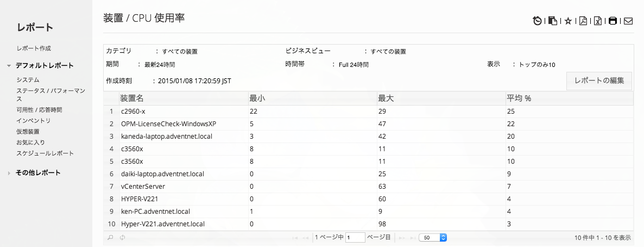Expand the その他レポート section
Image resolution: width=644 pixels, height=247 pixels.
(9, 173)
